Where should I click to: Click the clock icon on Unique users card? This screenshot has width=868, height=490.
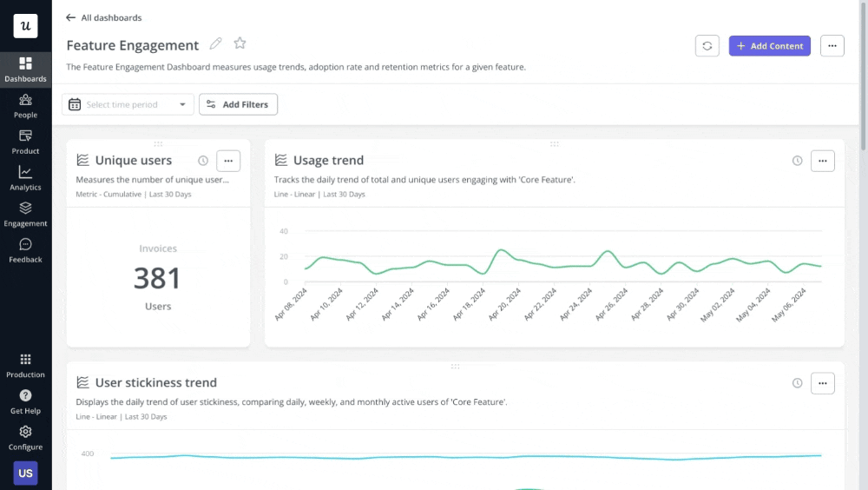[x=203, y=161]
